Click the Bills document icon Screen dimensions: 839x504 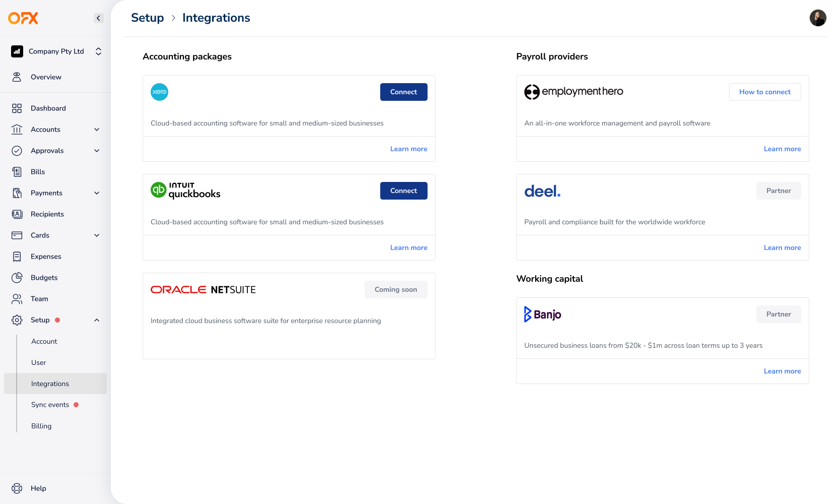coord(17,172)
